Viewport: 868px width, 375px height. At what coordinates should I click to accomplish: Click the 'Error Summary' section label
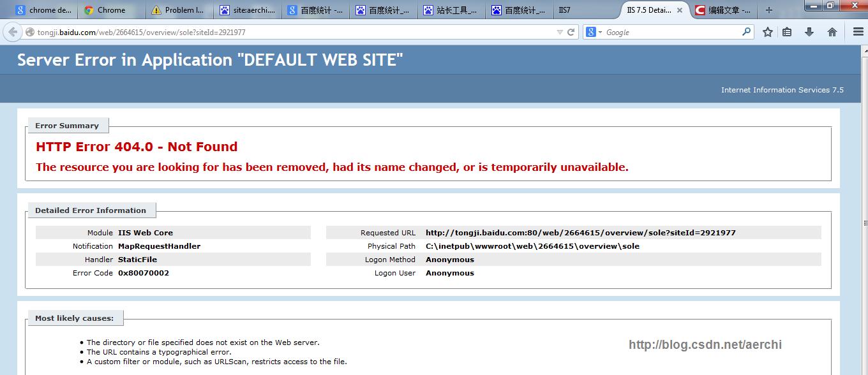67,126
